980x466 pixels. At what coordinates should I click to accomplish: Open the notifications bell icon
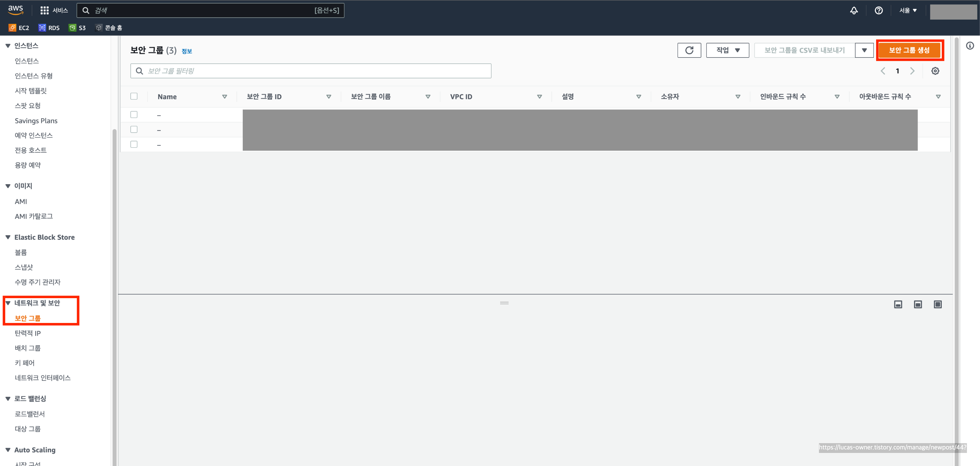(x=854, y=10)
